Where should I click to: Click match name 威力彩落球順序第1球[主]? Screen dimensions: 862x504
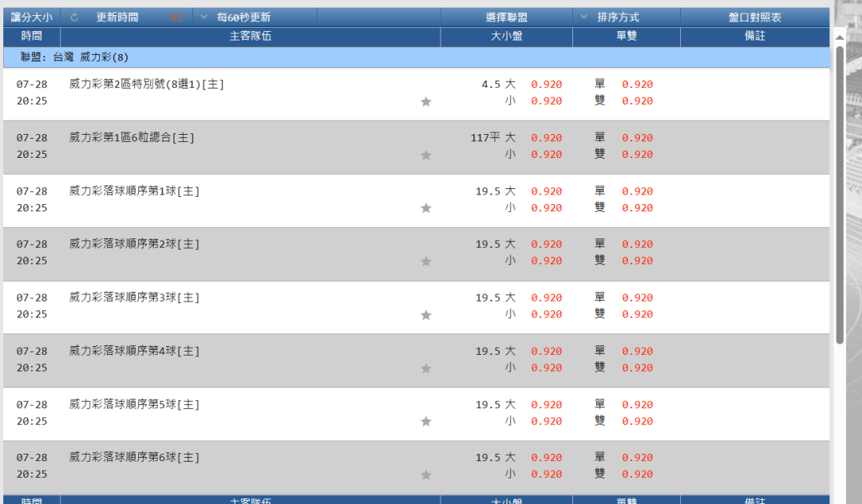(134, 191)
